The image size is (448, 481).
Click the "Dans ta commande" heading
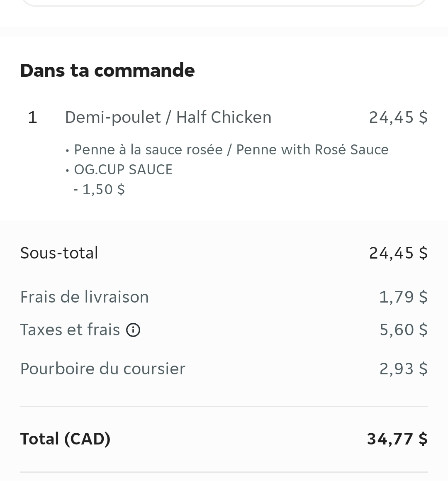coord(107,70)
